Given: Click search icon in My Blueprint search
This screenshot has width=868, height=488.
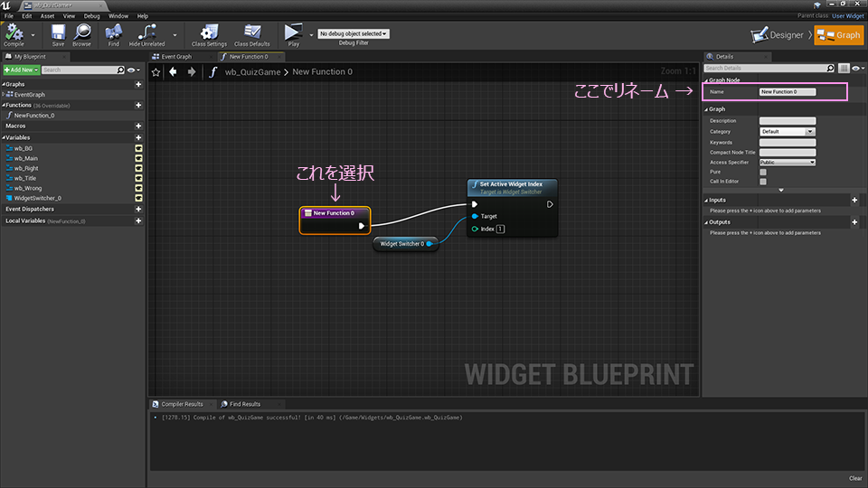Looking at the screenshot, I should coord(120,70).
